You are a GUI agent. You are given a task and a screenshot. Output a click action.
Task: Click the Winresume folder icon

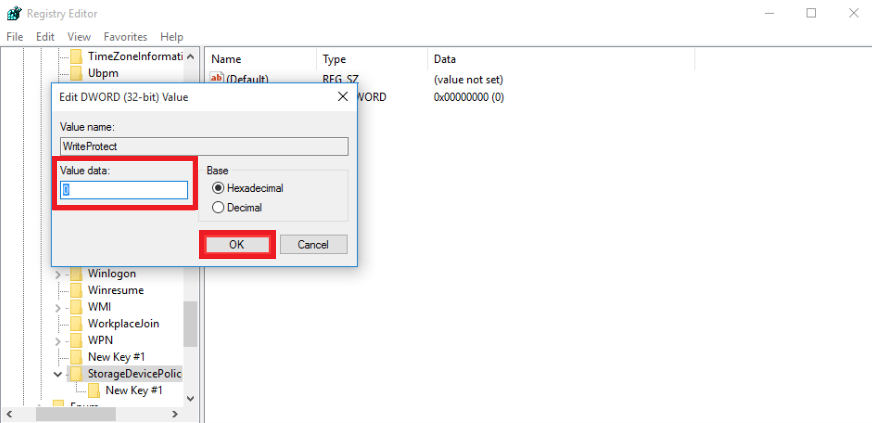[77, 290]
